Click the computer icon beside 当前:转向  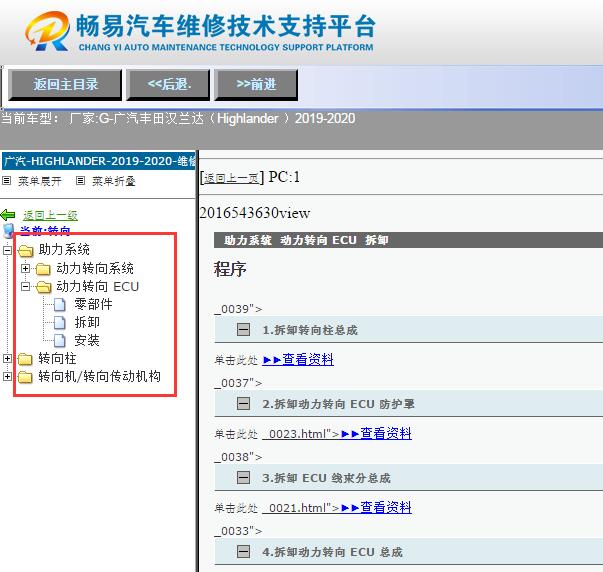click(8, 230)
